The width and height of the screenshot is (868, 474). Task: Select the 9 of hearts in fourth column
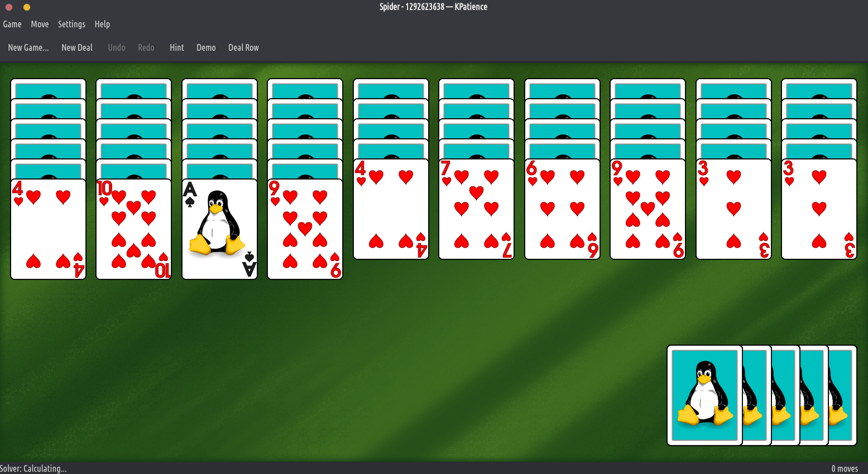coord(305,229)
